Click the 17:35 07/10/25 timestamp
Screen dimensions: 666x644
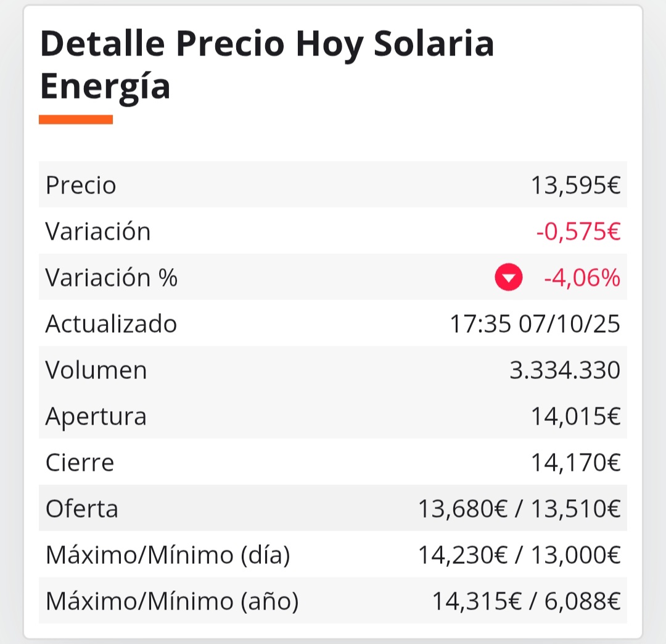pyautogui.click(x=535, y=324)
